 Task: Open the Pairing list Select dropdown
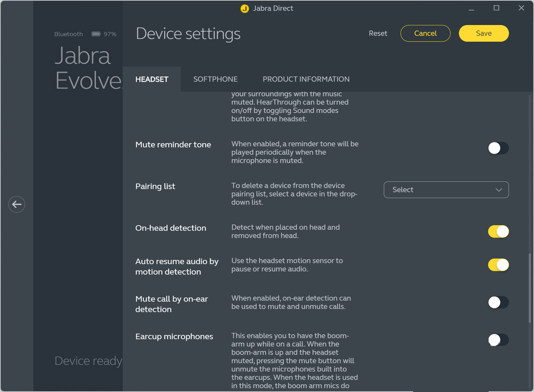pyautogui.click(x=446, y=190)
